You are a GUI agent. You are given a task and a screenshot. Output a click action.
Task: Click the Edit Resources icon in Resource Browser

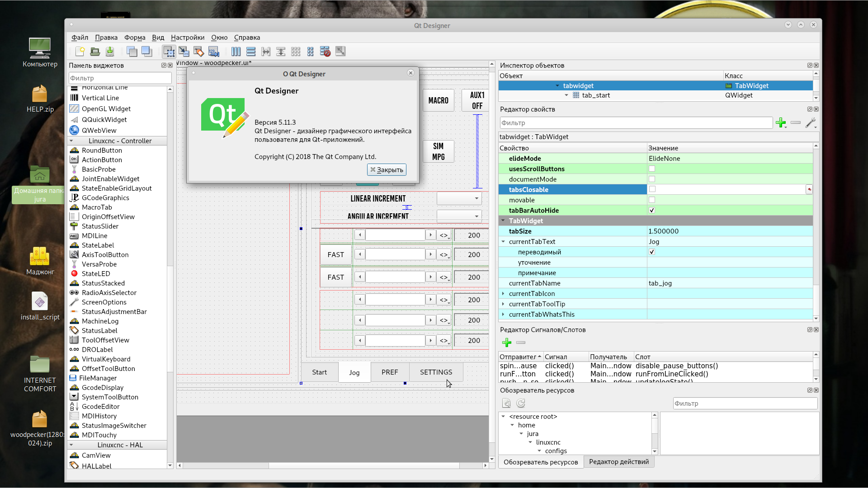click(506, 403)
